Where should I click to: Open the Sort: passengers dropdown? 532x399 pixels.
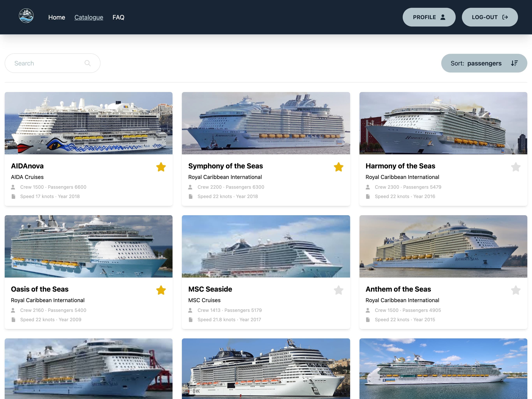click(484, 63)
